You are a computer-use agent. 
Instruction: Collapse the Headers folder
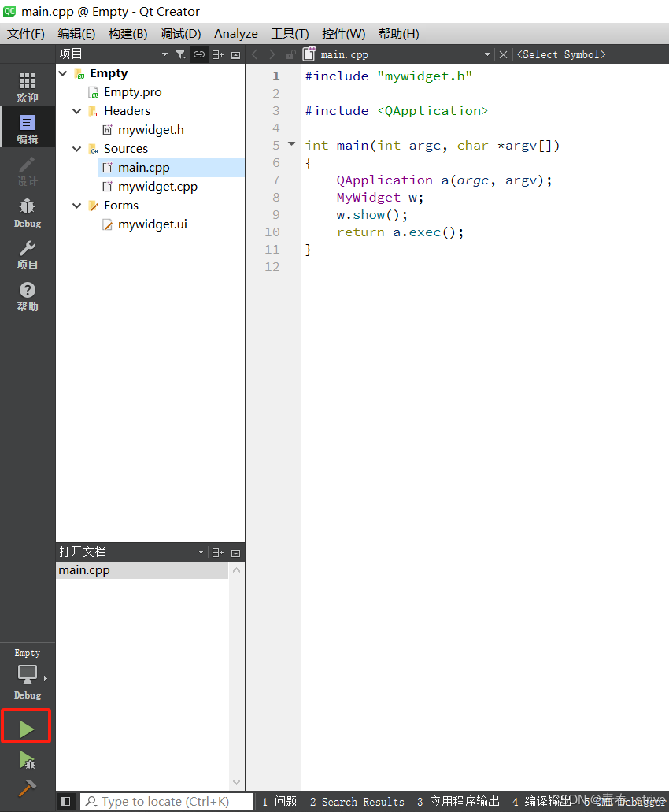click(77, 111)
